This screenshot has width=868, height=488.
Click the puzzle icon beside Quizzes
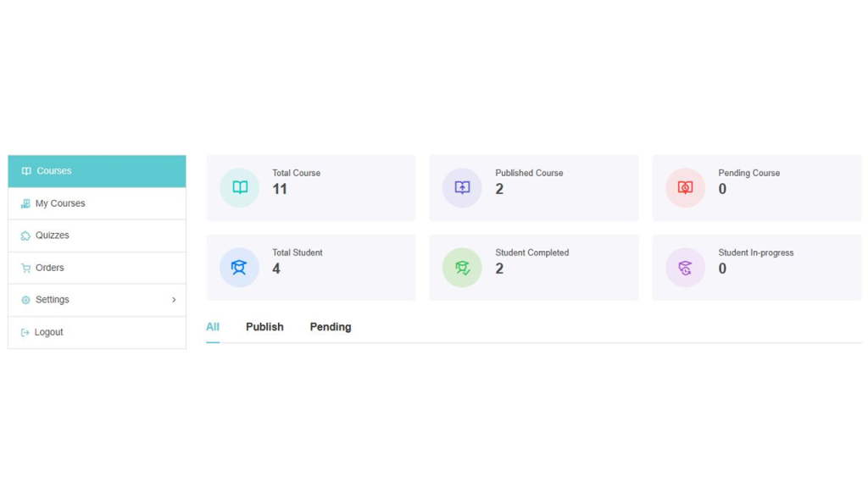point(25,236)
